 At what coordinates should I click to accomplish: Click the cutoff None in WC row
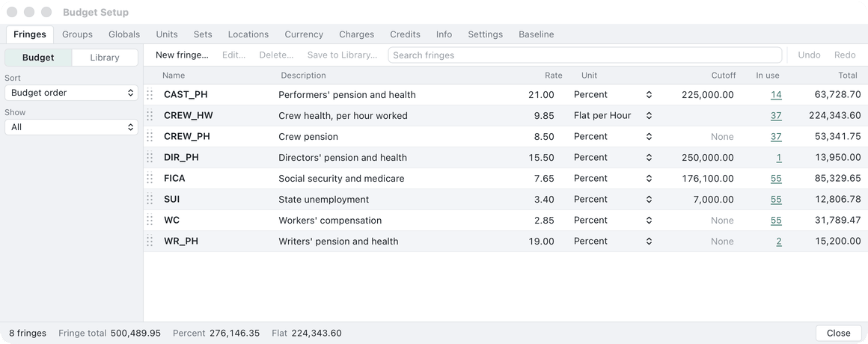[722, 220]
